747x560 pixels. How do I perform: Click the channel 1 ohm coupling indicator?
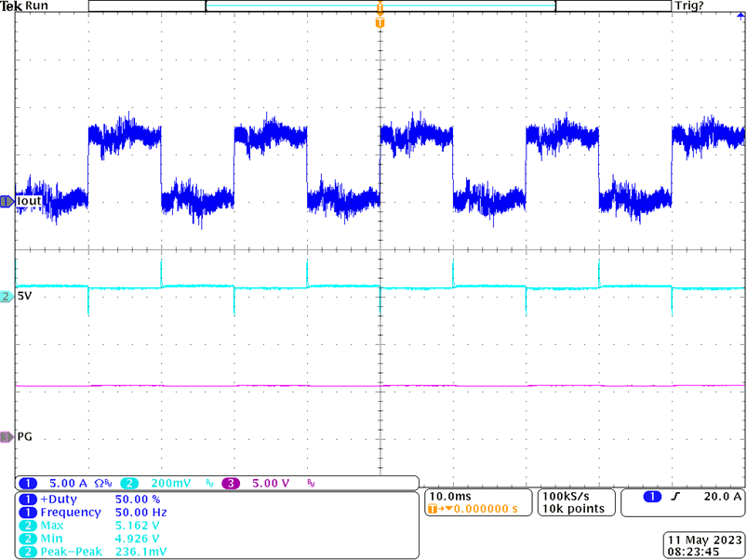click(x=100, y=484)
